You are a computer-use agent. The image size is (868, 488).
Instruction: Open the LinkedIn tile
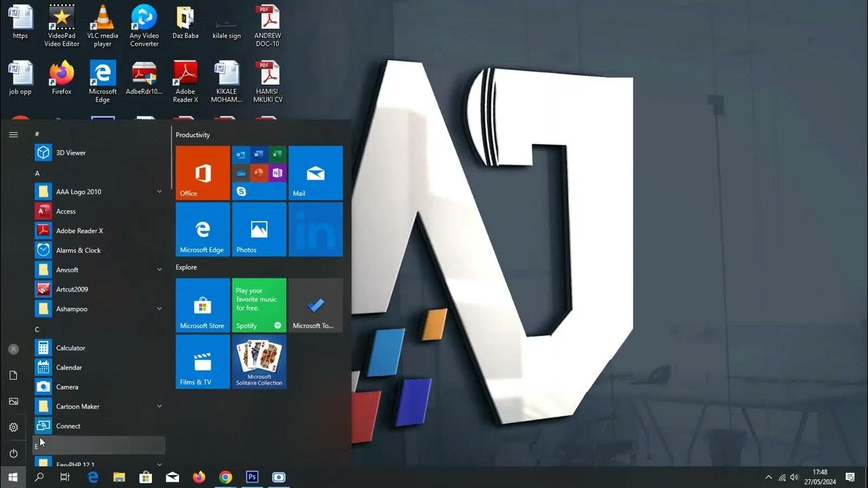315,229
